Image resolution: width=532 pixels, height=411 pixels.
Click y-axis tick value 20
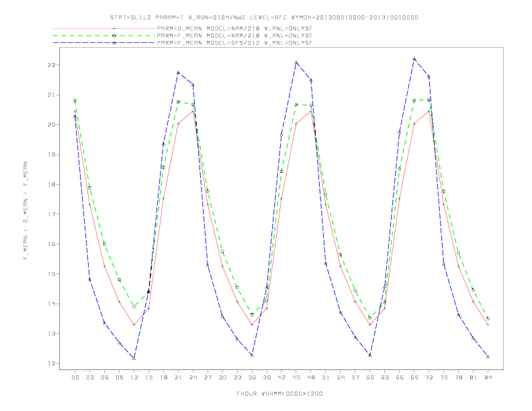pos(52,124)
